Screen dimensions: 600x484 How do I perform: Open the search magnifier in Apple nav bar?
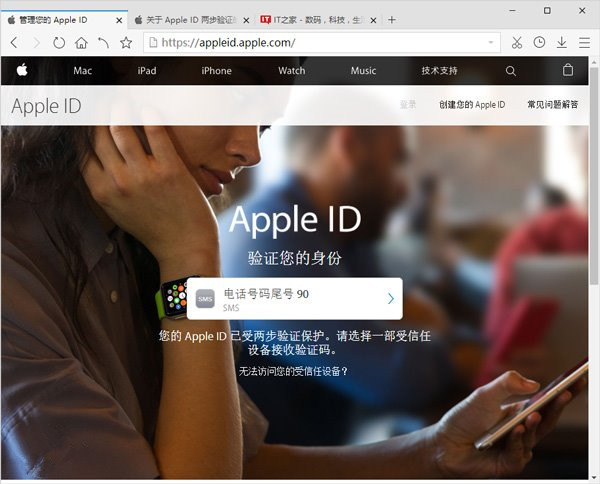[x=511, y=71]
